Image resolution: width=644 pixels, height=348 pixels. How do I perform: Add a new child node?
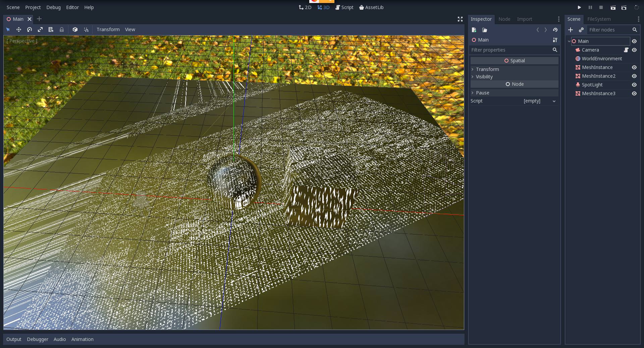pyautogui.click(x=571, y=30)
